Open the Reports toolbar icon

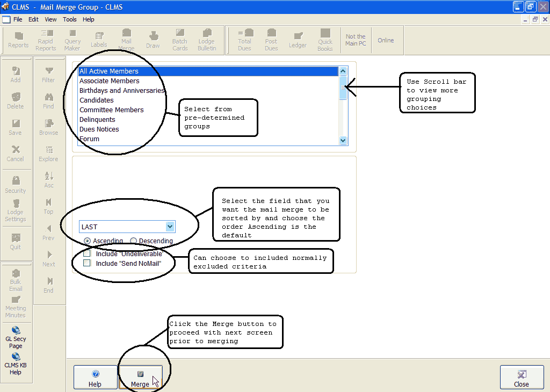(18, 40)
